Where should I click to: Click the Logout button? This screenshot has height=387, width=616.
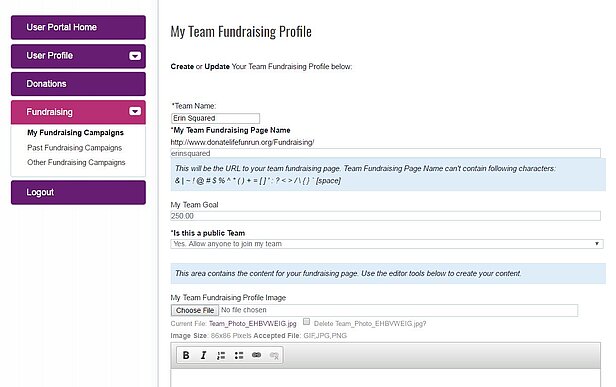(78, 193)
